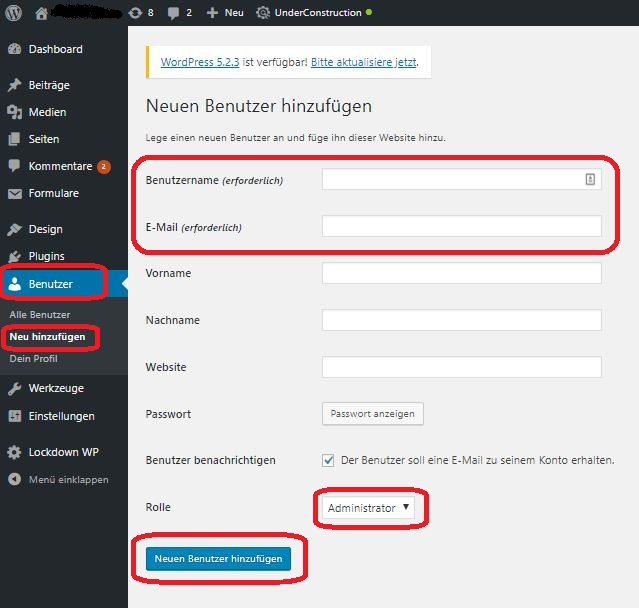This screenshot has width=639, height=608.
Task: Open Alle Benutzer submenu
Action: 40,315
